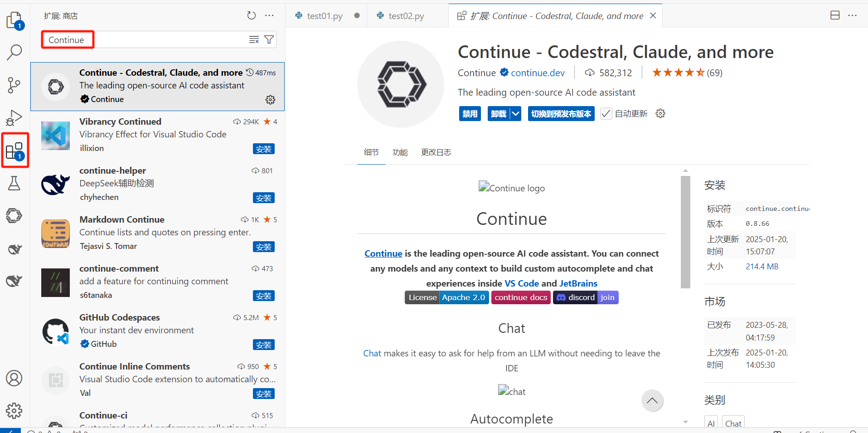The height and width of the screenshot is (433, 868).
Task: Click License Apache 2.0 badge
Action: 447,297
